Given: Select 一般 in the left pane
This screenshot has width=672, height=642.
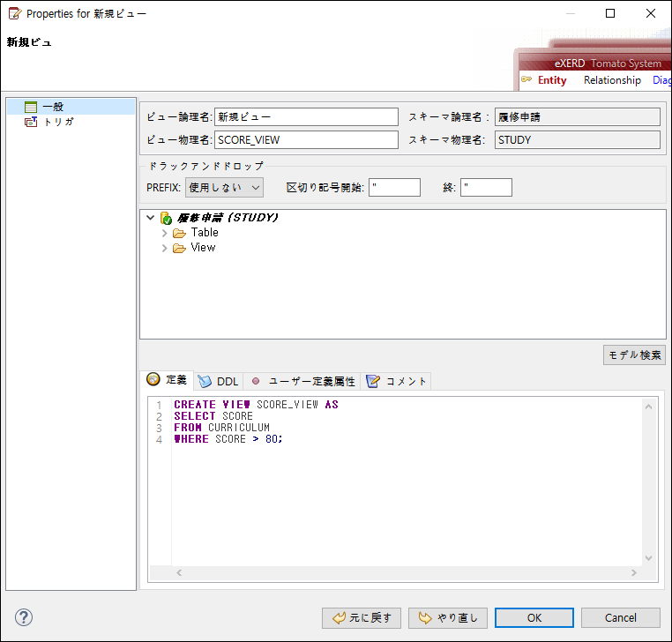Looking at the screenshot, I should (71, 107).
